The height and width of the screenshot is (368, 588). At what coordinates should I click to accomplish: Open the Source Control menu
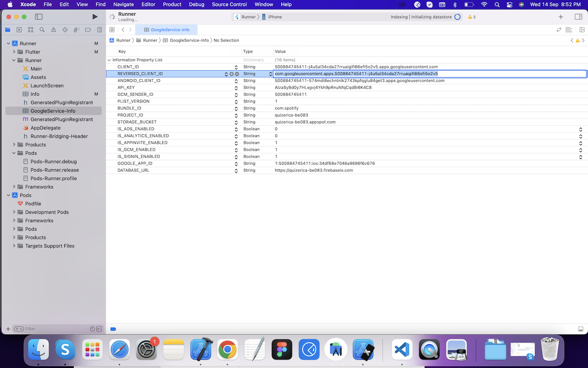point(229,4)
